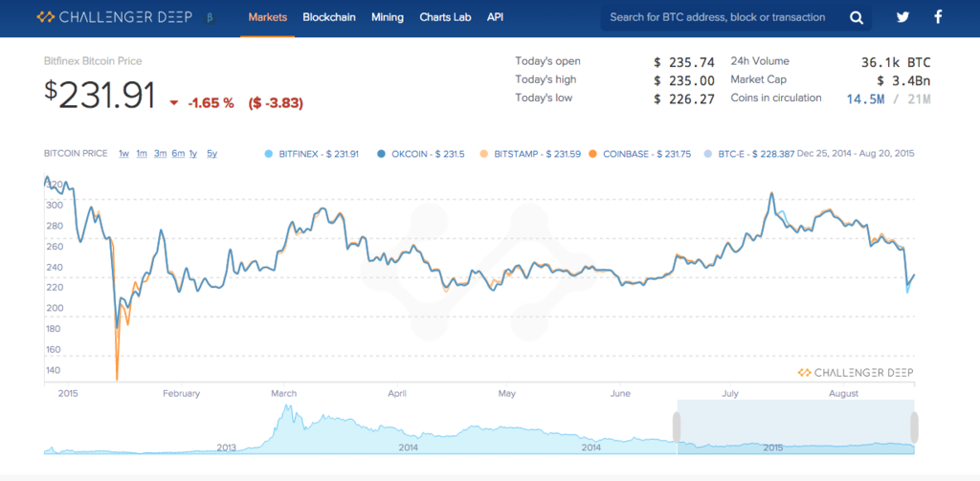
Task: Choose the 3m time range
Action: click(x=160, y=154)
